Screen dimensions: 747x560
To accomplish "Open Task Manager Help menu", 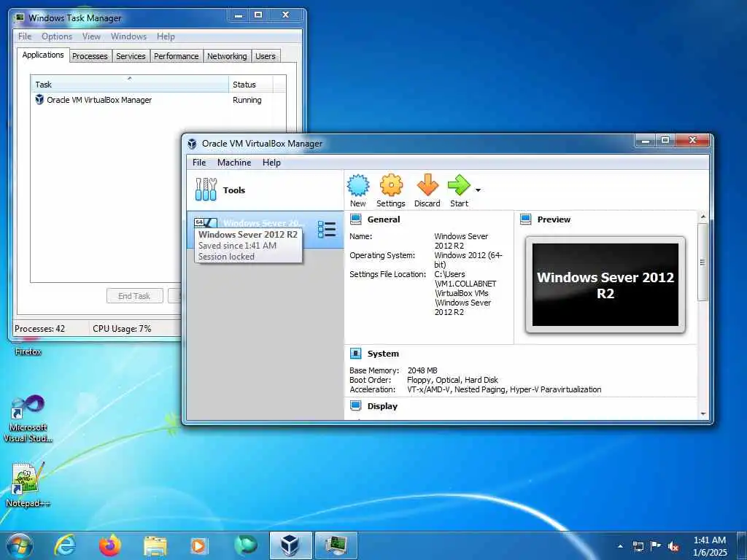I will (x=166, y=36).
